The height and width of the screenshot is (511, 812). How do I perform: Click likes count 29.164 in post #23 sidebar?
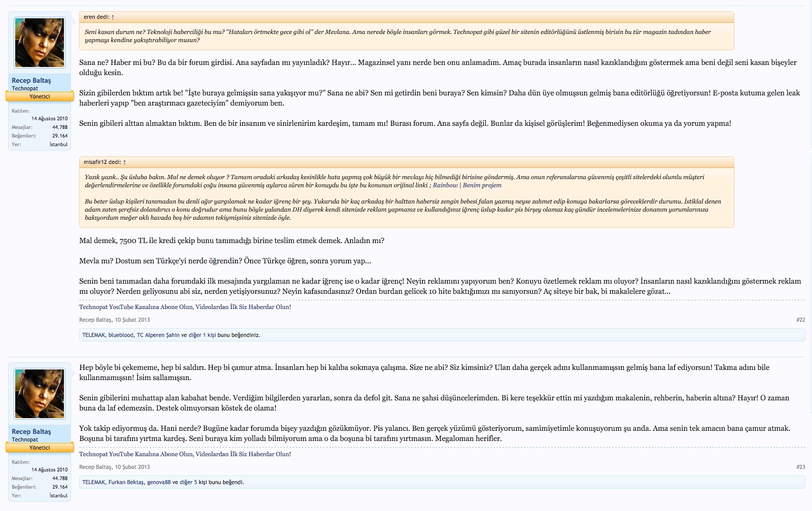click(60, 487)
